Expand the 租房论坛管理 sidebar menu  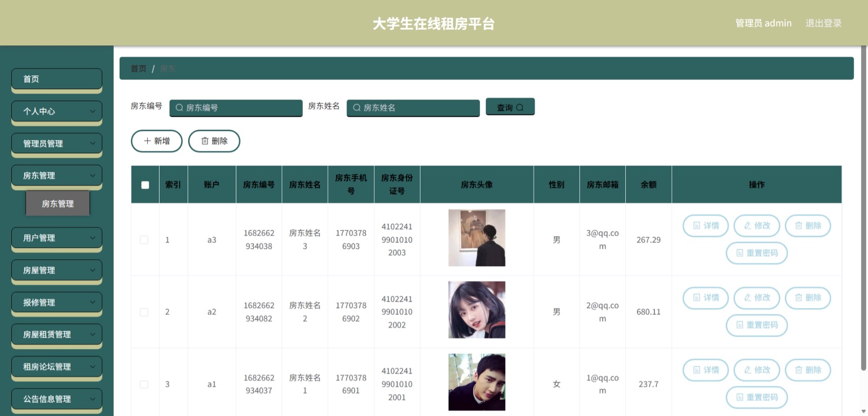pos(57,367)
